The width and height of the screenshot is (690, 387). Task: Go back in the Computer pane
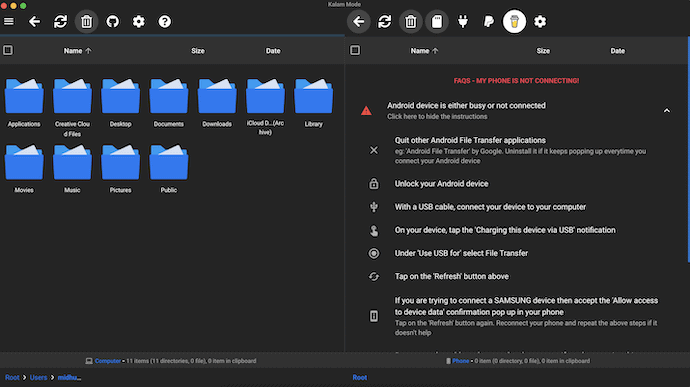(x=34, y=21)
